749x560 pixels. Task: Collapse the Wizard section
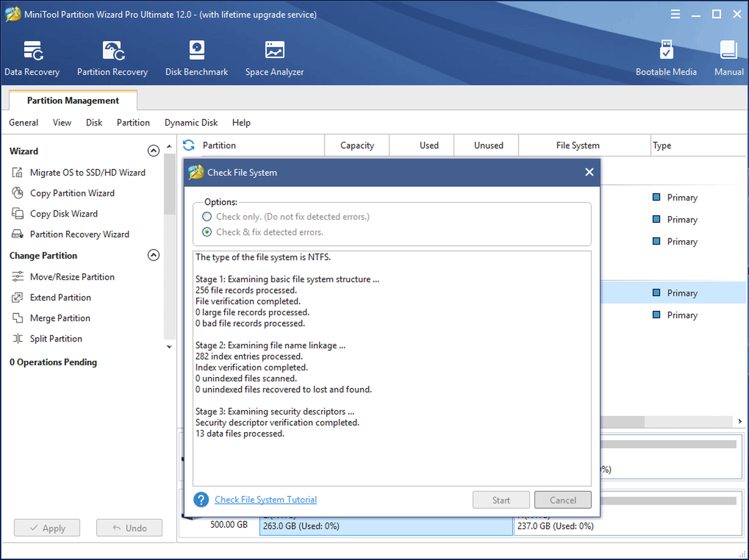(153, 150)
